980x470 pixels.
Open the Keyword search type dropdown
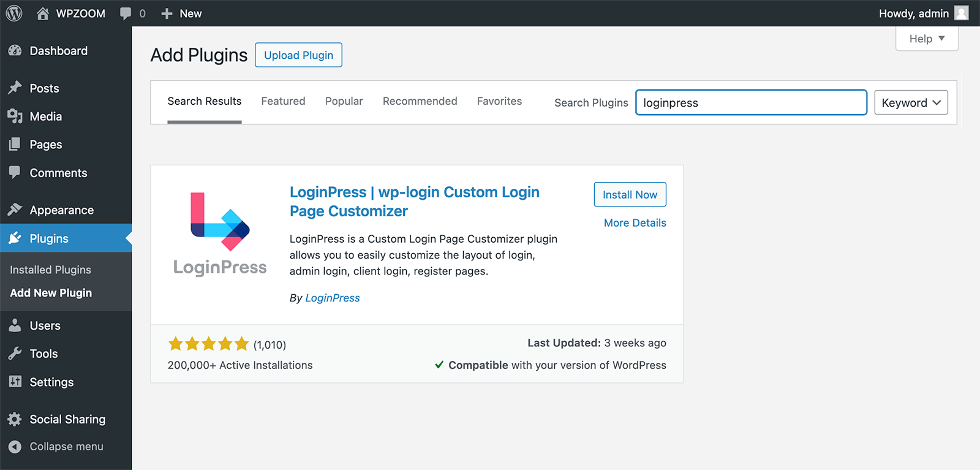(911, 103)
